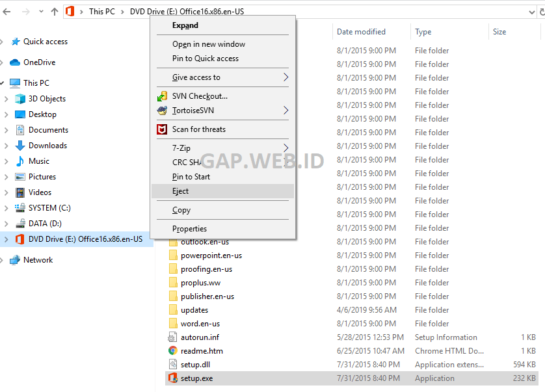
Task: Open the Give access to submenu
Action: [223, 77]
